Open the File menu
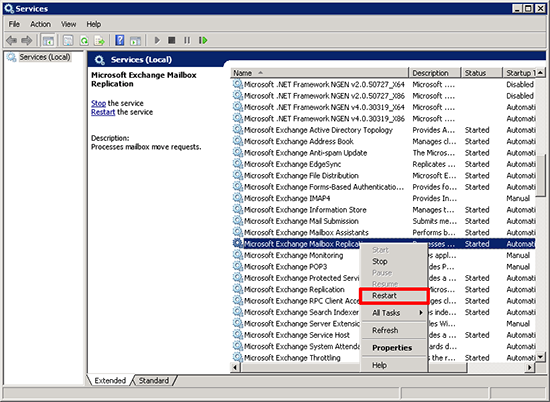The height and width of the screenshot is (402, 550). 14,24
